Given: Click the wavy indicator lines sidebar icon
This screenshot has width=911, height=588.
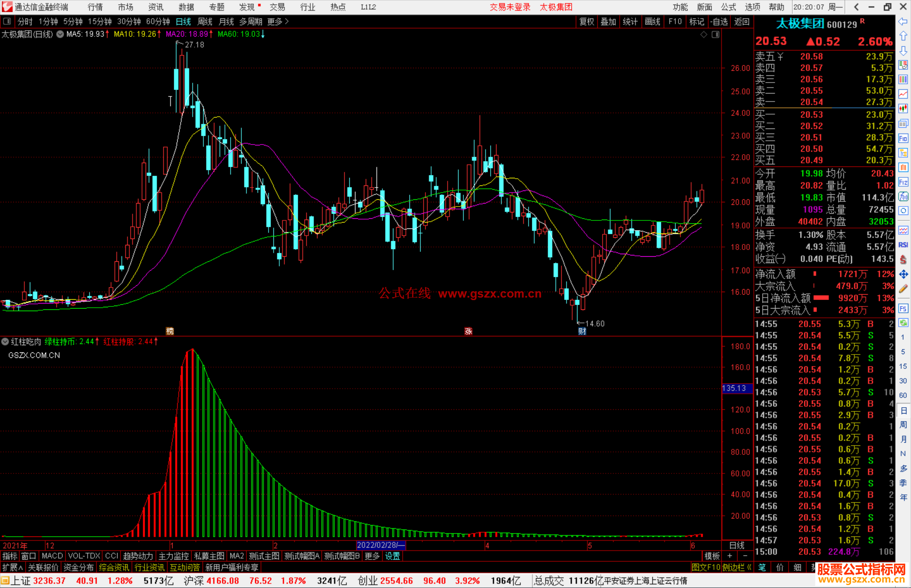Looking at the screenshot, I should pyautogui.click(x=903, y=230).
